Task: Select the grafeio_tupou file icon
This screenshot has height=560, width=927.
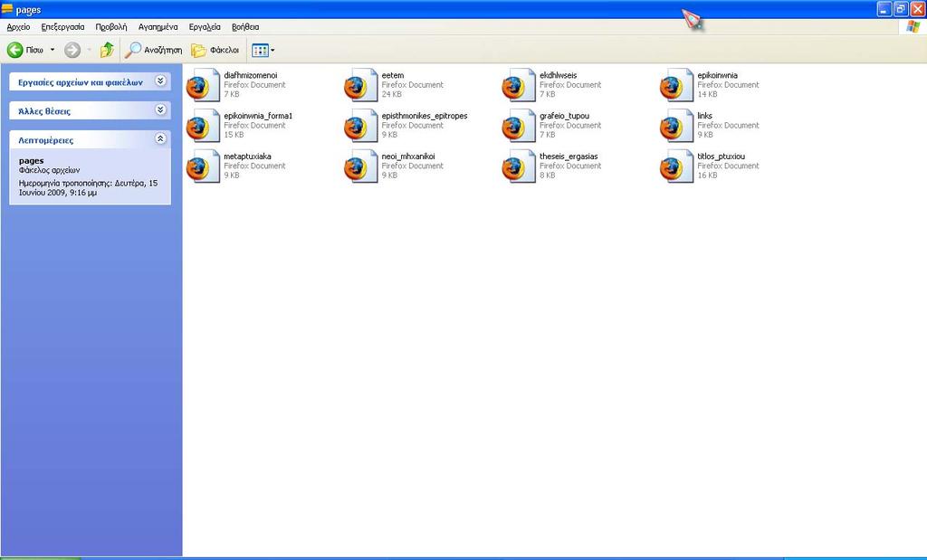Action: [519, 126]
